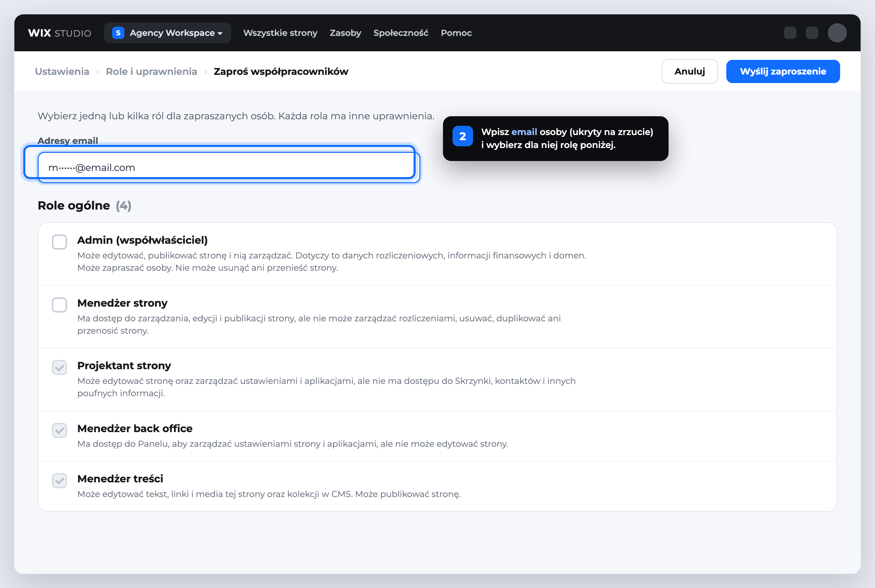Click the Adresy email label

(68, 141)
